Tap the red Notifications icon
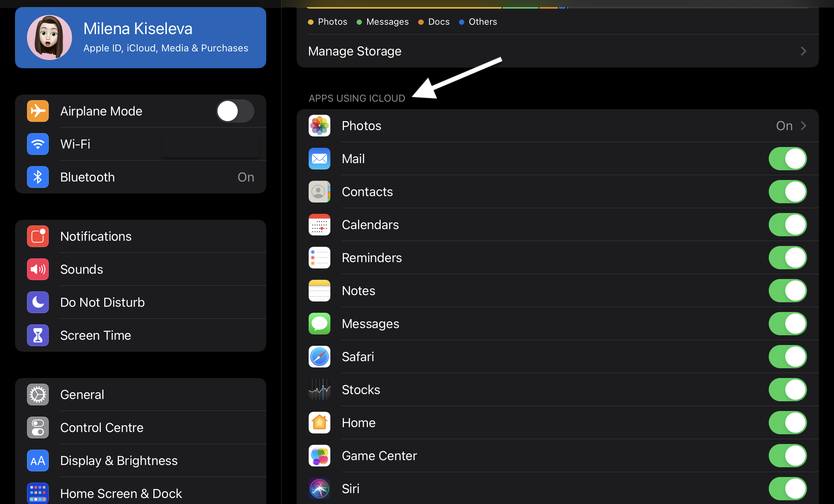Viewport: 834px width, 504px height. tap(38, 236)
